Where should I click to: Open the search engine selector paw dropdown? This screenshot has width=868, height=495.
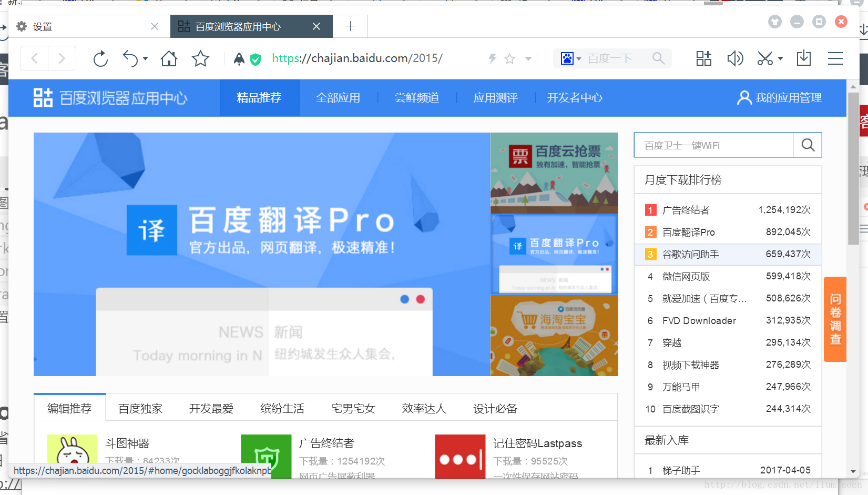571,58
